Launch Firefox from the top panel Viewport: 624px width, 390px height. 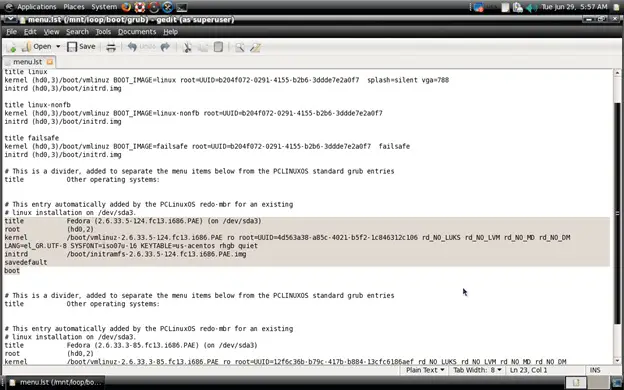tap(126, 7)
